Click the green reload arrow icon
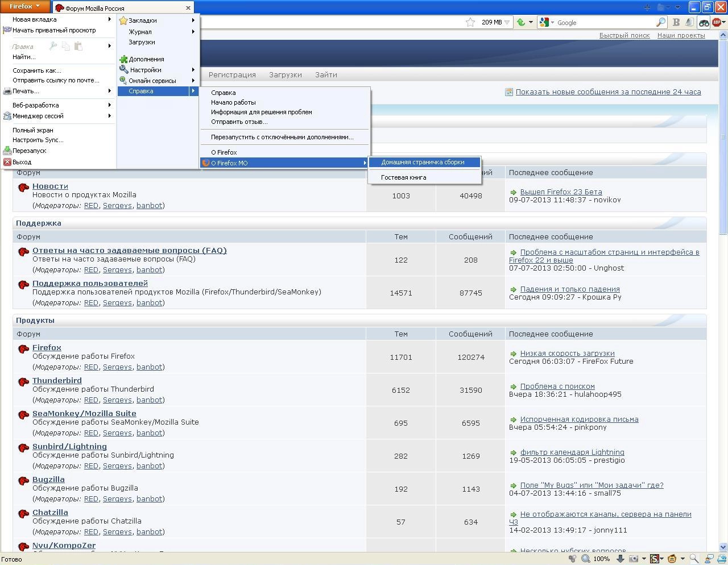Screen dimensions: 728x565 coord(520,22)
